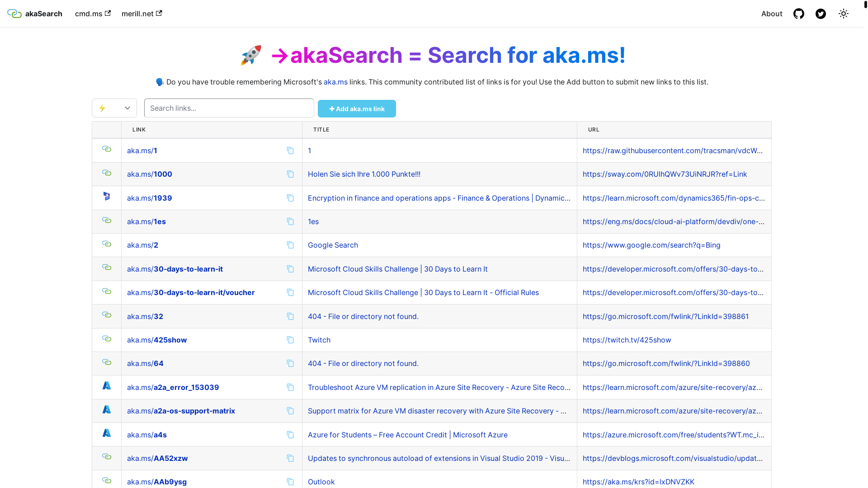The width and height of the screenshot is (868, 488).
Task: Click chain icon in the aka.ms/1 row
Action: pos(107,149)
